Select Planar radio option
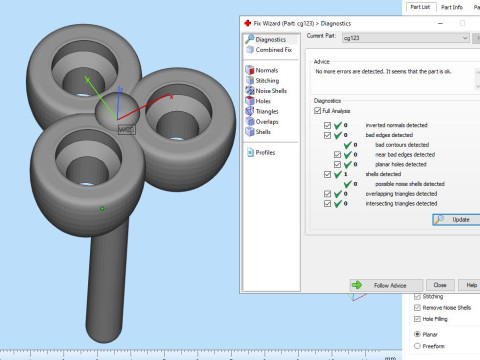Image resolution: width=480 pixels, height=360 pixels. click(x=417, y=334)
